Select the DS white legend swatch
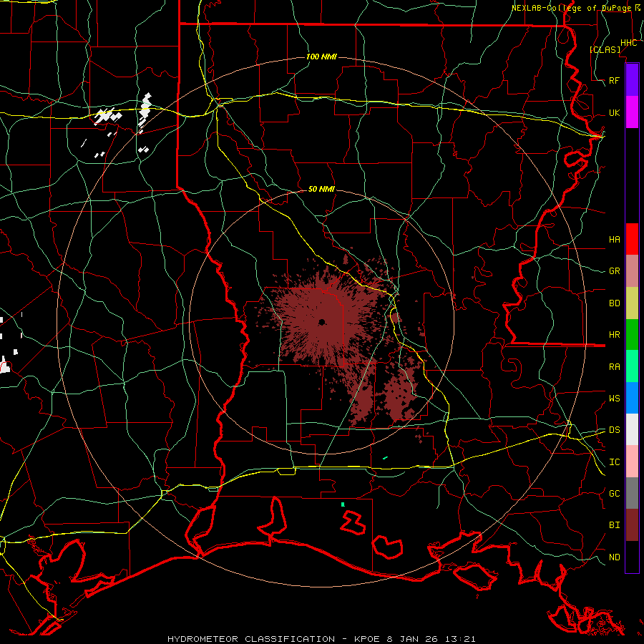The height and width of the screenshot is (644, 644). [x=632, y=429]
